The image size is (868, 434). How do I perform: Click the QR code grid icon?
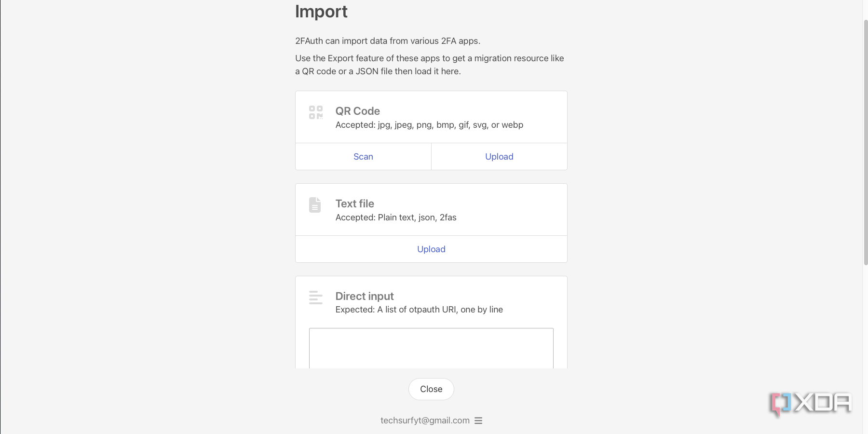(x=315, y=112)
